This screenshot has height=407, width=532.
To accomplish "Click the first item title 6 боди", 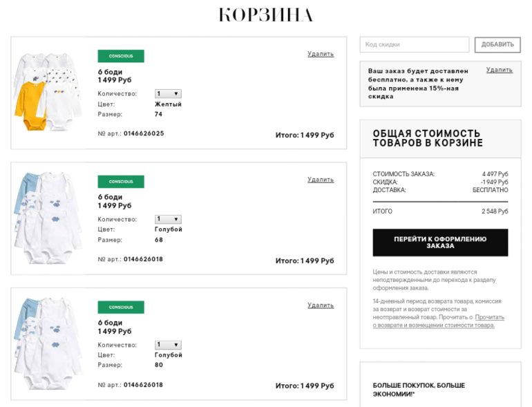I will pyautogui.click(x=110, y=72).
